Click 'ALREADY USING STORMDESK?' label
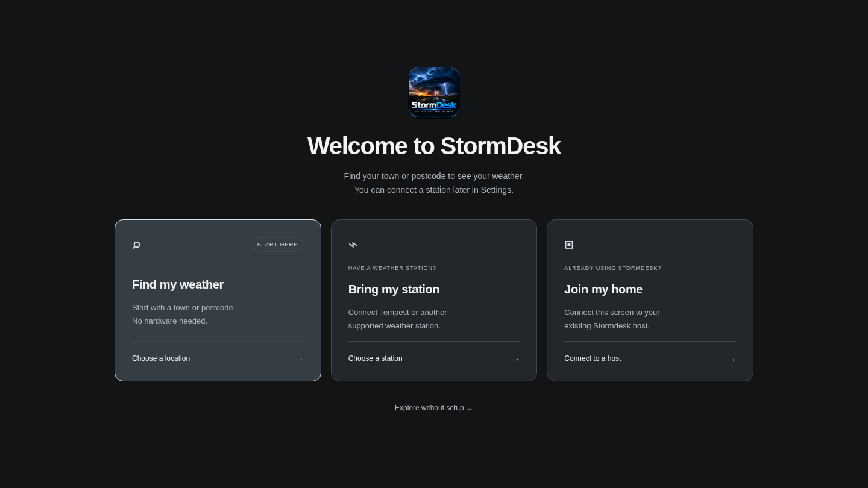The height and width of the screenshot is (488, 868). coord(612,268)
